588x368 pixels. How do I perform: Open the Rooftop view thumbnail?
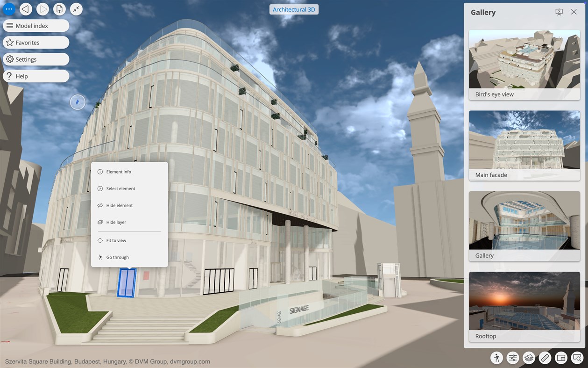tap(524, 301)
